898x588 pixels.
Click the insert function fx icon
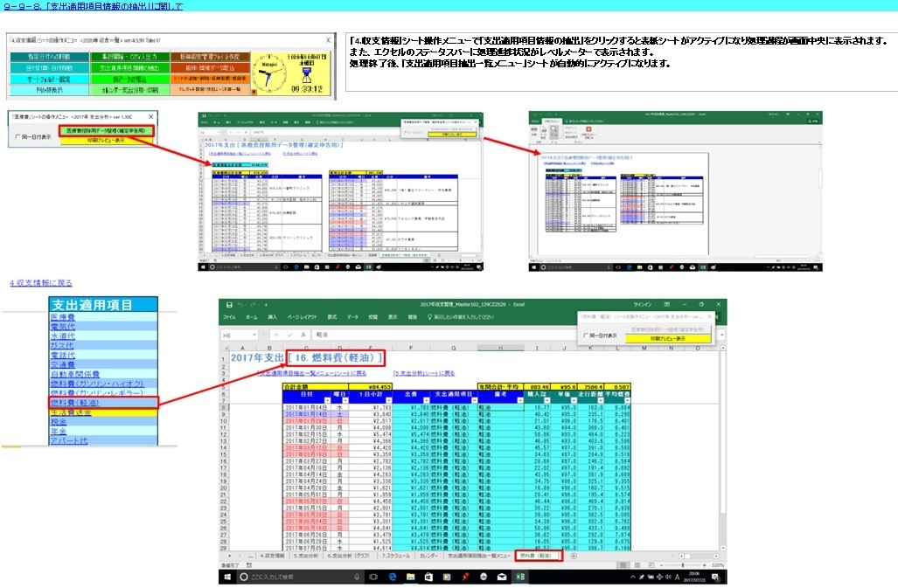[303, 335]
